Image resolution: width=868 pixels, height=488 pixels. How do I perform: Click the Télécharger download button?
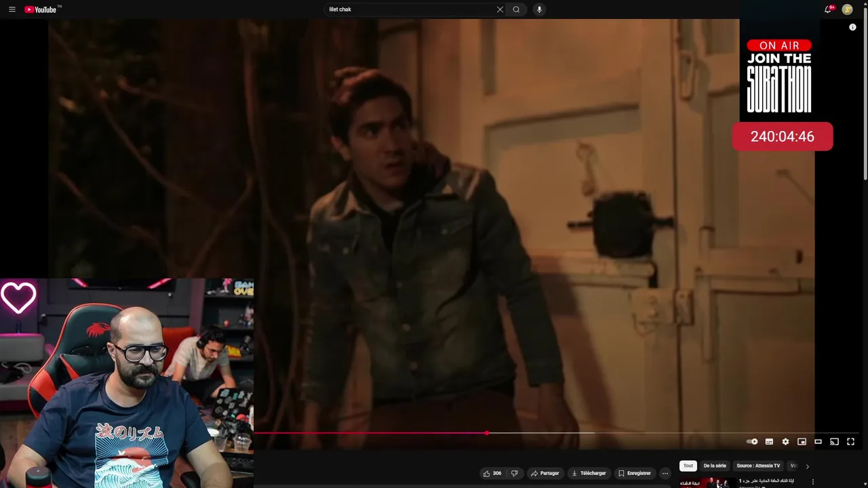coord(588,473)
